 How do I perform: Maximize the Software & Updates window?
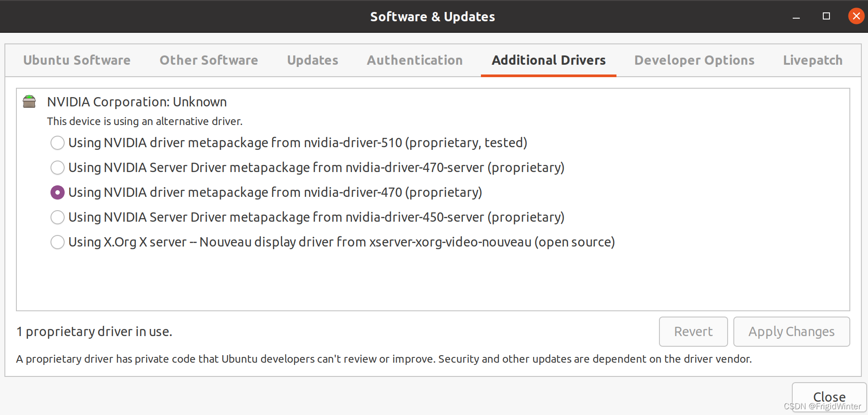[826, 16]
